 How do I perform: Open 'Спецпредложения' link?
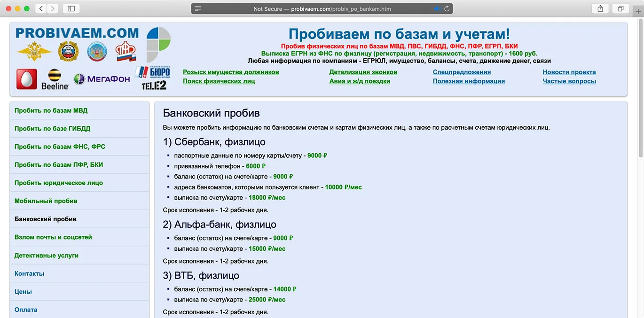462,72
